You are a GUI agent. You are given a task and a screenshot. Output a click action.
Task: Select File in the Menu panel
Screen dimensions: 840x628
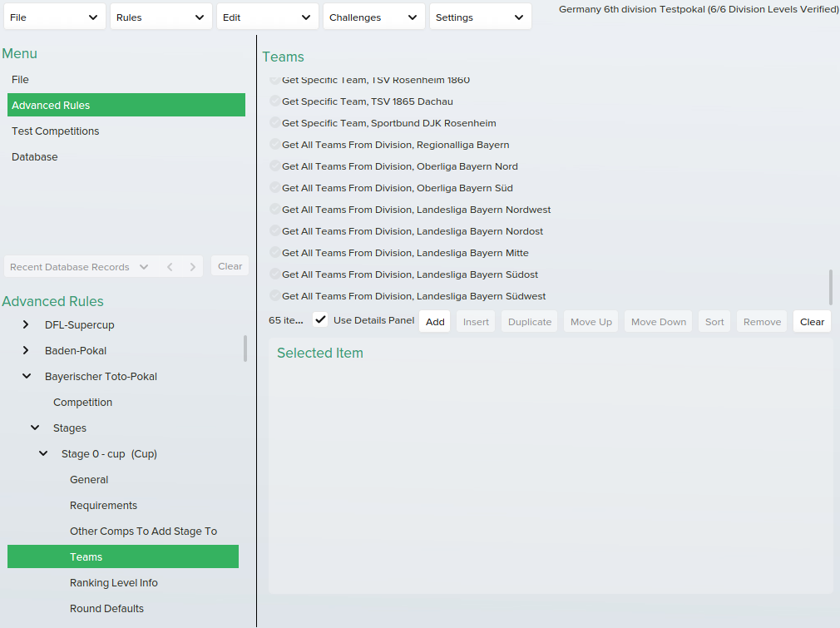pyautogui.click(x=126, y=79)
